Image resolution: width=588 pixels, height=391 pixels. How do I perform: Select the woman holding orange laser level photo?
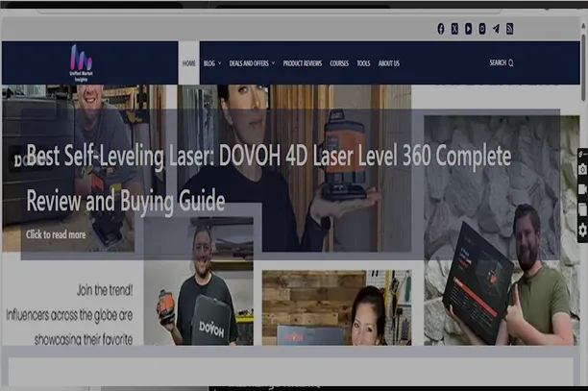tap(294, 168)
